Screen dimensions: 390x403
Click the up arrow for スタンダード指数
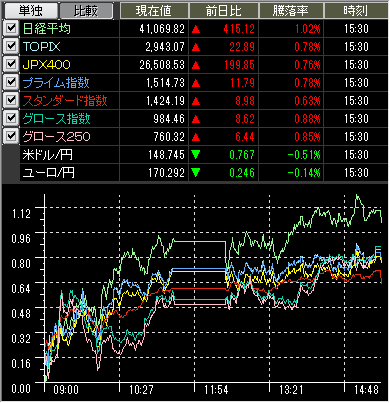point(196,101)
